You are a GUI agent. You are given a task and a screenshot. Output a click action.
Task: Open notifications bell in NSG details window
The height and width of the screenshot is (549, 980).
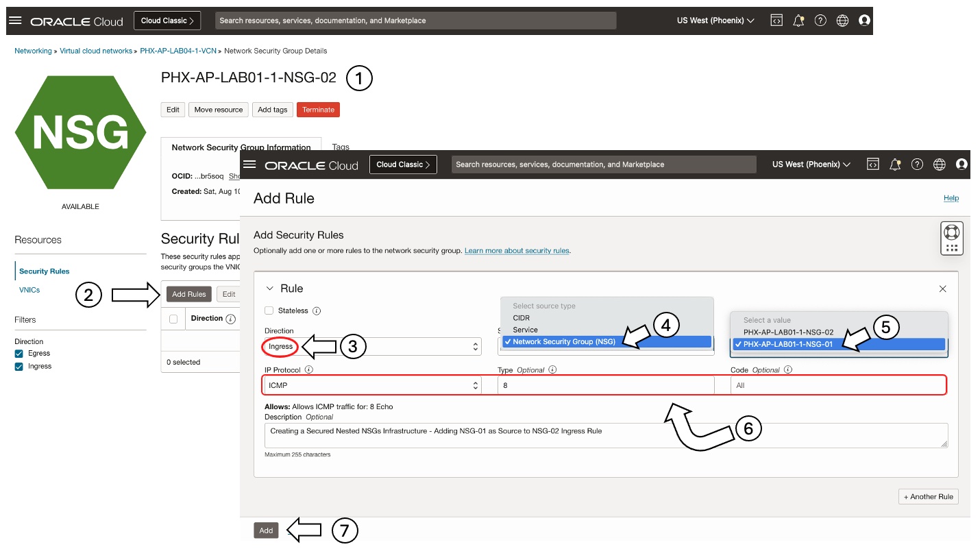coord(798,21)
